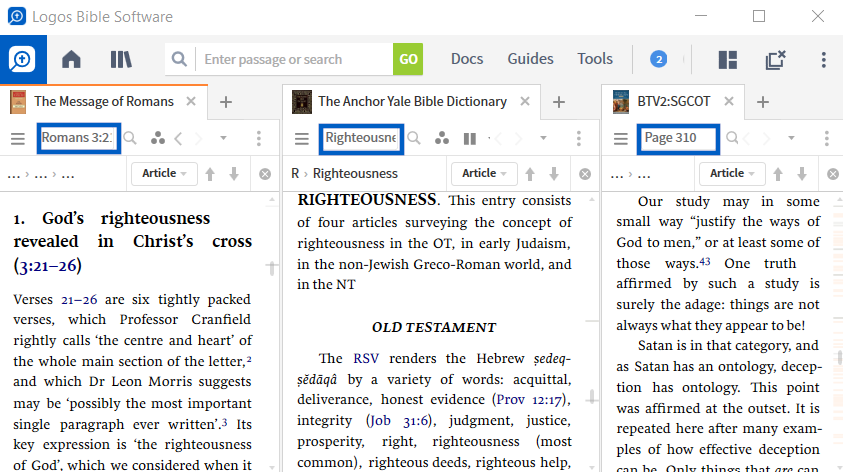
Task: Focus the Enter passage or search box
Action: pos(295,59)
